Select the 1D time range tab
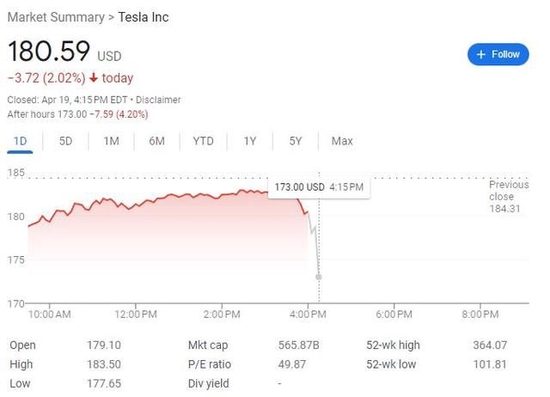 (20, 141)
